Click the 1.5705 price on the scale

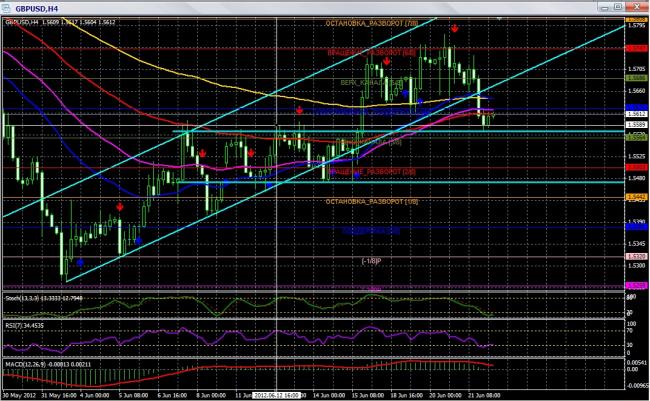(x=637, y=69)
